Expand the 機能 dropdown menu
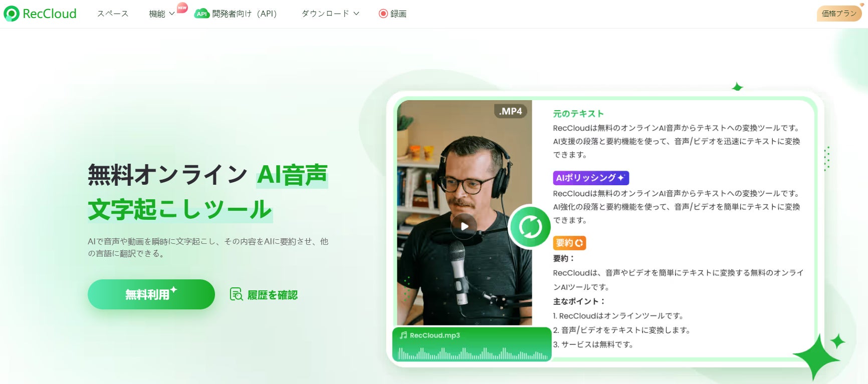The image size is (868, 384). pos(162,14)
